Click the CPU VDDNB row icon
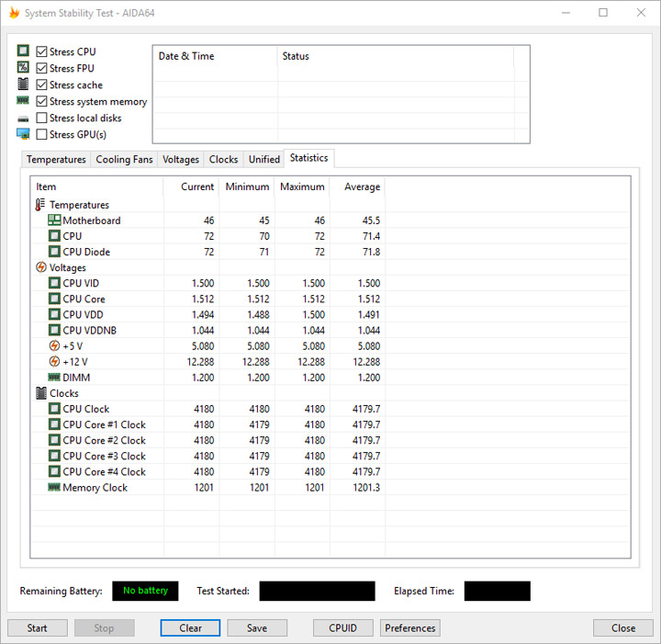This screenshot has height=644, width=661. [54, 330]
